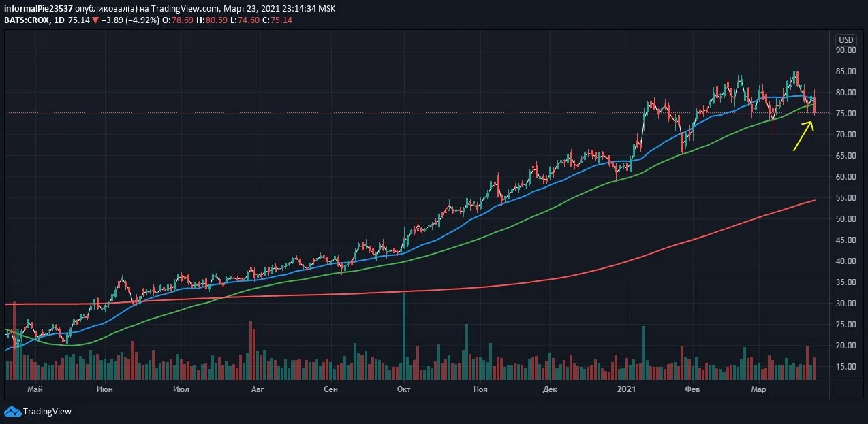Click the Сен label on time axis

[x=330, y=389]
